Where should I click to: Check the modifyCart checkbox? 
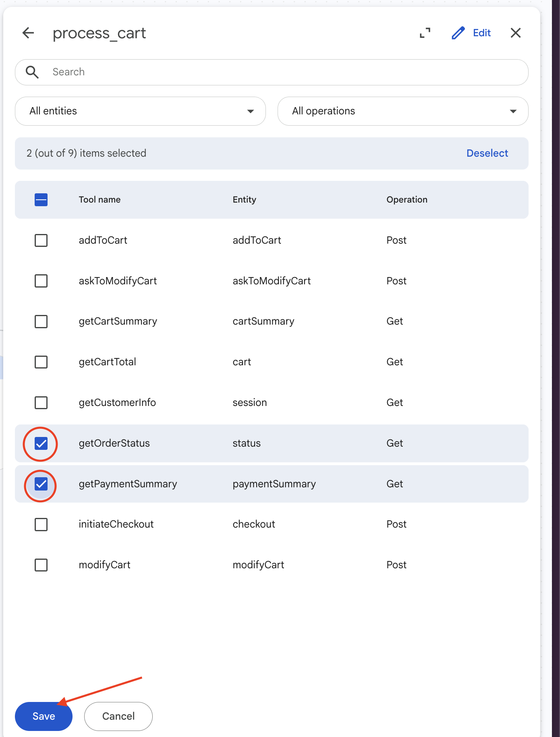41,565
